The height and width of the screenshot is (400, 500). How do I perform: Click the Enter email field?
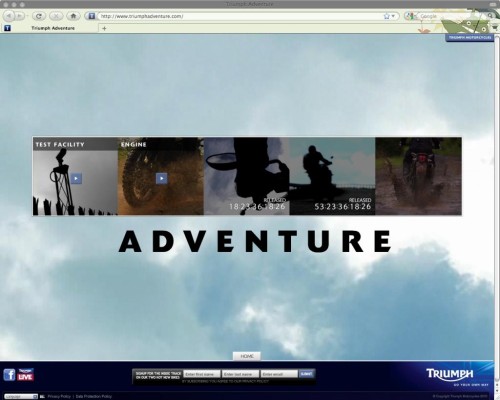coord(279,374)
